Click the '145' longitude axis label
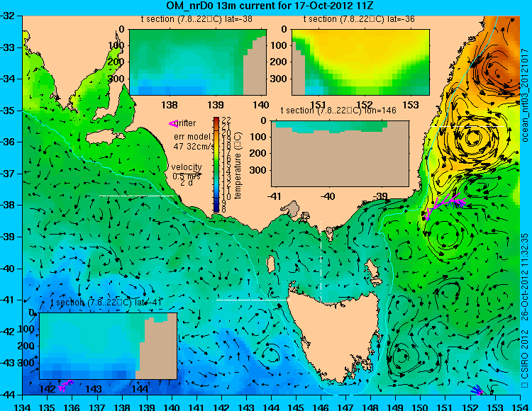The height and width of the screenshot is (411, 532). click(x=297, y=406)
